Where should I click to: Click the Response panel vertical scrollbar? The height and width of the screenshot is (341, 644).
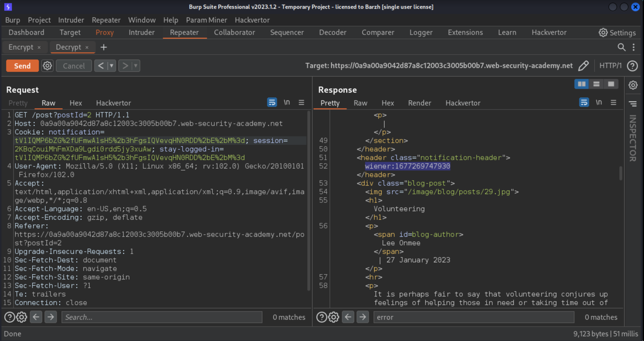click(621, 173)
